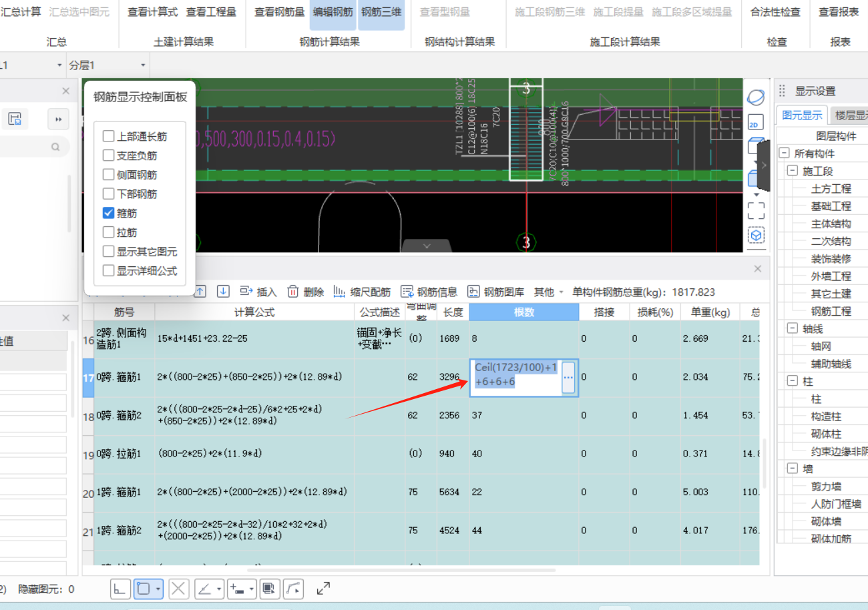Screen dimensions: 868x610
Task: Click the grip handle of 显示设置 panel
Action: pos(782,91)
